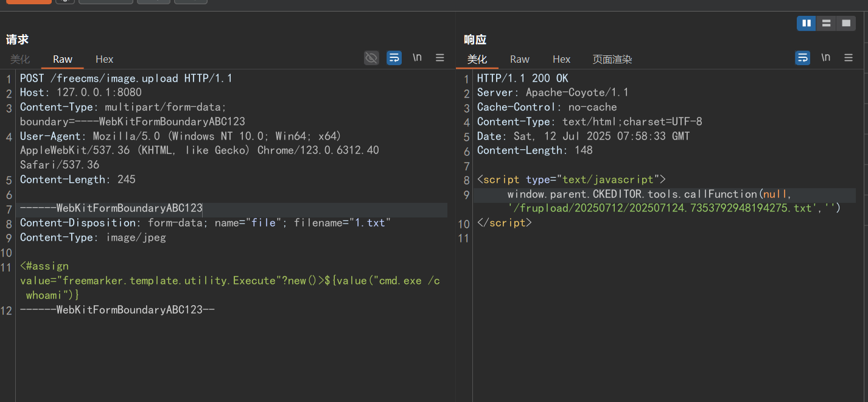
Task: Click the User-Agent: Mozilla/5.0 line
Action: point(181,136)
